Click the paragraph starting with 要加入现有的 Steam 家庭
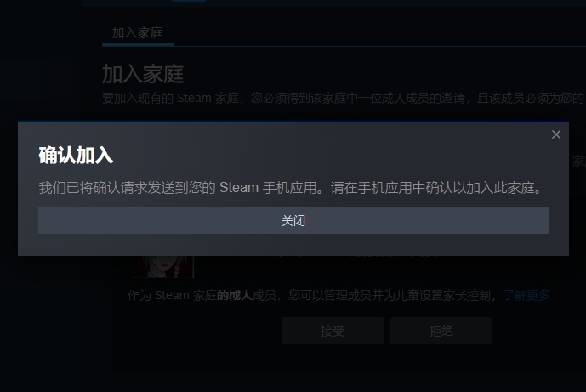This screenshot has height=392, width=586. (x=343, y=99)
